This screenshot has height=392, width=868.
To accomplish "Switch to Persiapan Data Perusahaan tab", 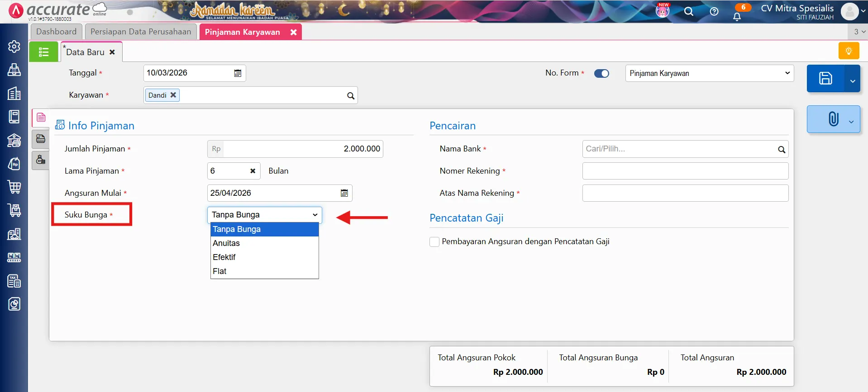I will pos(141,32).
